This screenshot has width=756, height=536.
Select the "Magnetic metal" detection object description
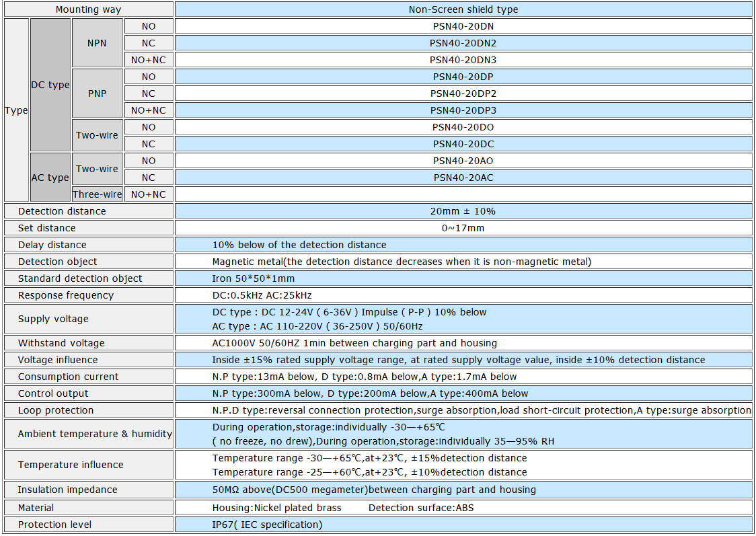402,262
